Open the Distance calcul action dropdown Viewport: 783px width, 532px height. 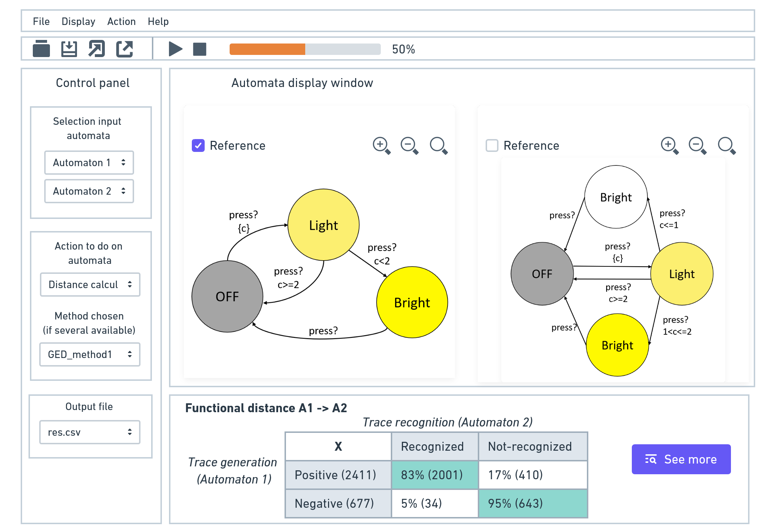point(90,285)
